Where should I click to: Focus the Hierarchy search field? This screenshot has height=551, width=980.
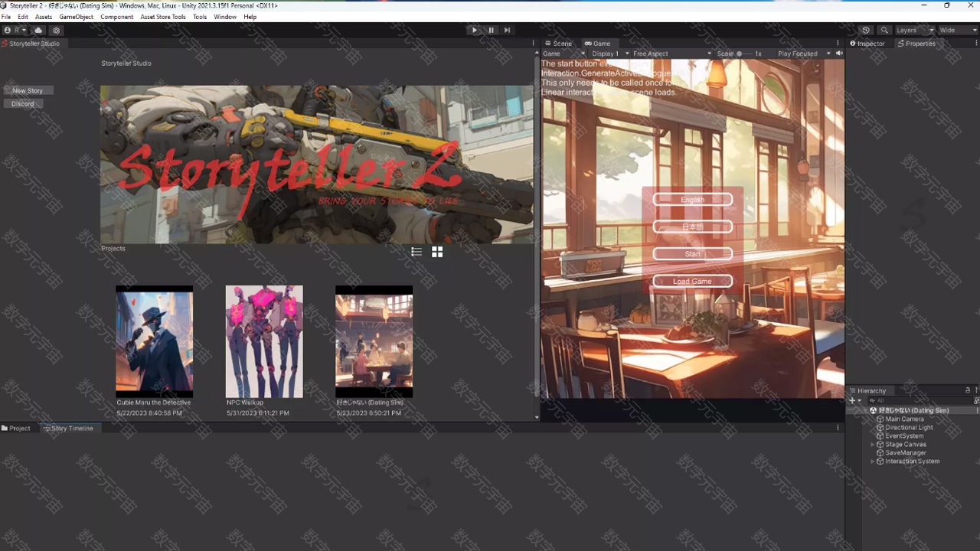point(919,400)
